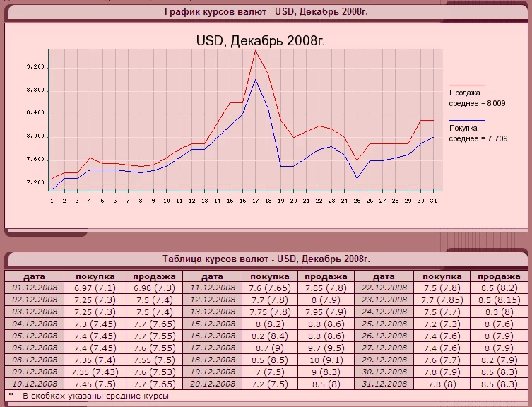Click the date cell 20.12.2008
Image resolution: width=532 pixels, height=407 pixels.
pyautogui.click(x=213, y=384)
